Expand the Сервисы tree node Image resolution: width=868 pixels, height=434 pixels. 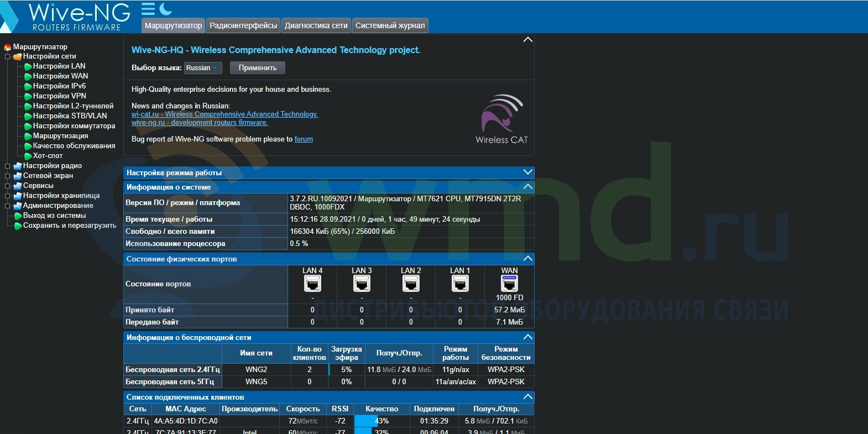click(8, 186)
